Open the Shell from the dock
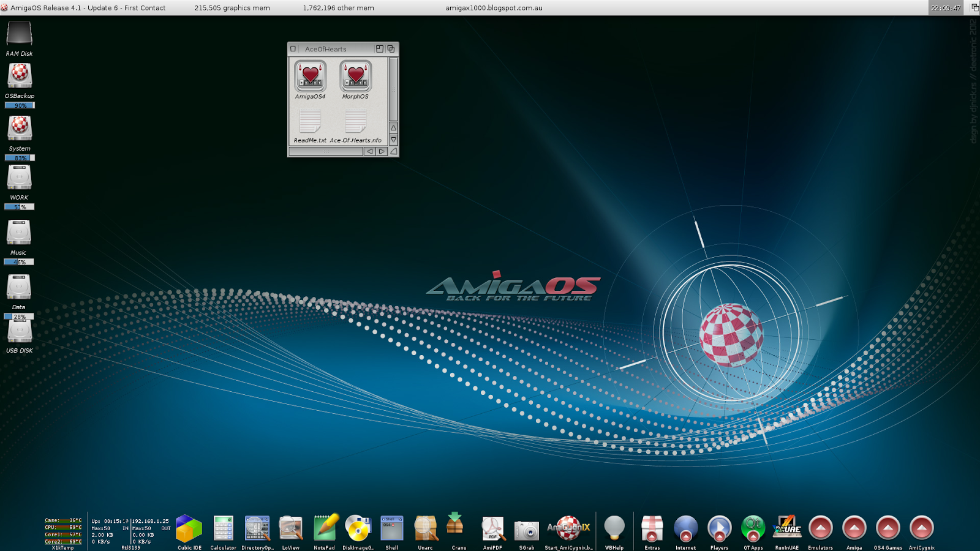Image resolution: width=980 pixels, height=551 pixels. tap(392, 528)
